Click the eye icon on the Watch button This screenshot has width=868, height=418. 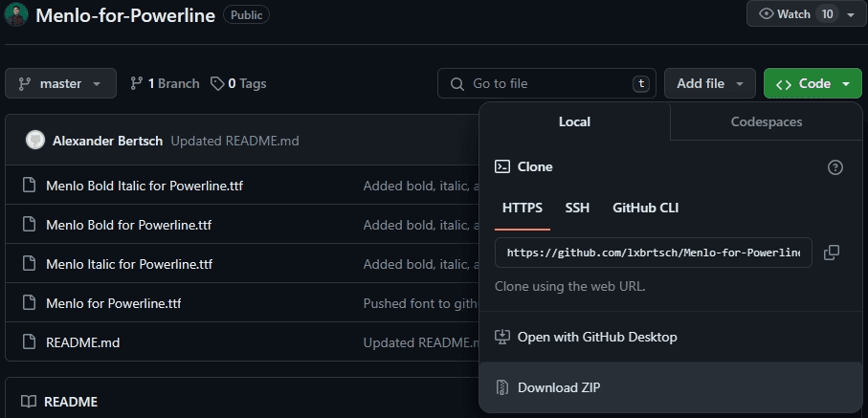(x=767, y=13)
